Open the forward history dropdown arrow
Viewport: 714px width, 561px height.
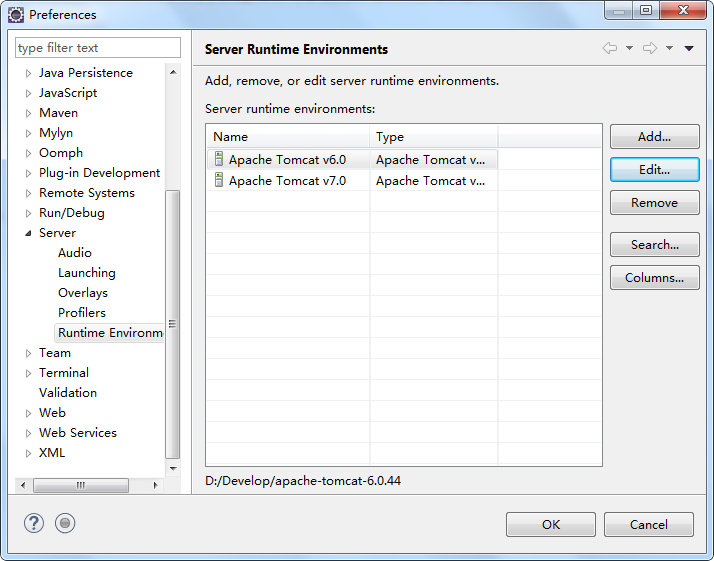point(669,48)
